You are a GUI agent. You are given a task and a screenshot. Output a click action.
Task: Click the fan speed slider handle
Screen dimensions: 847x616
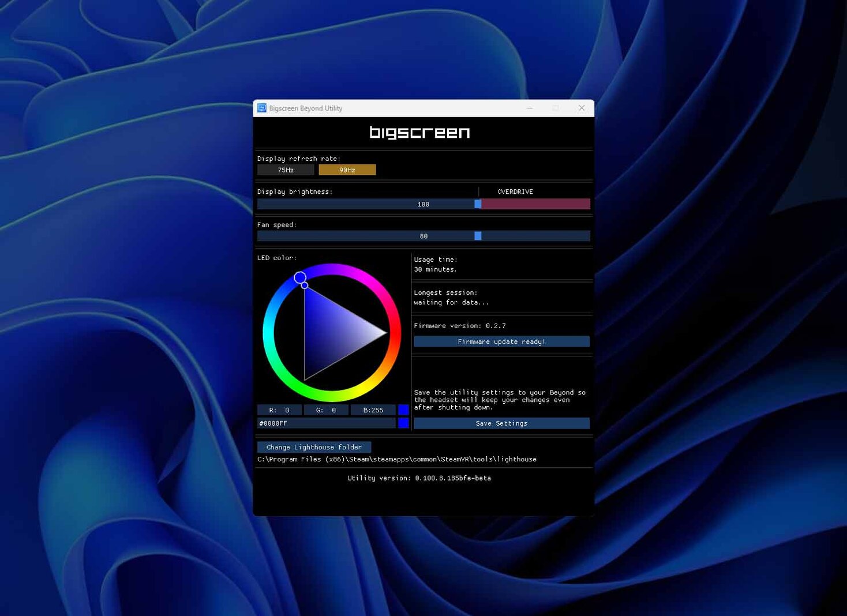pos(478,236)
